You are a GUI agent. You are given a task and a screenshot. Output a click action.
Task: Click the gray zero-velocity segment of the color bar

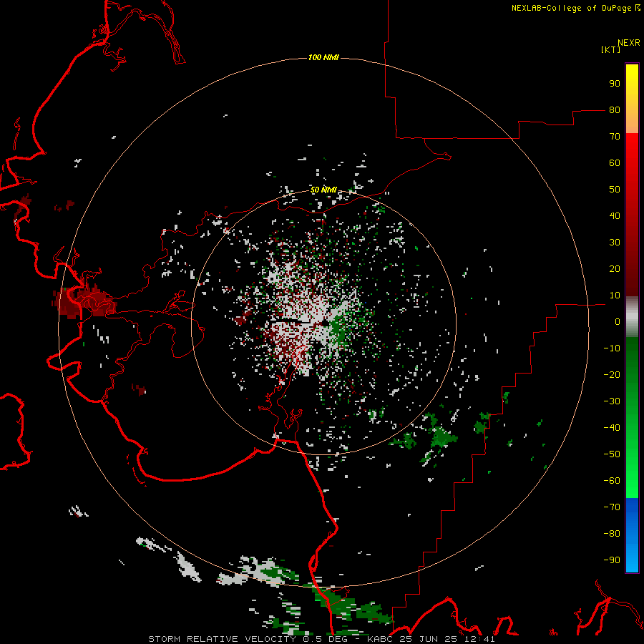pyautogui.click(x=632, y=317)
